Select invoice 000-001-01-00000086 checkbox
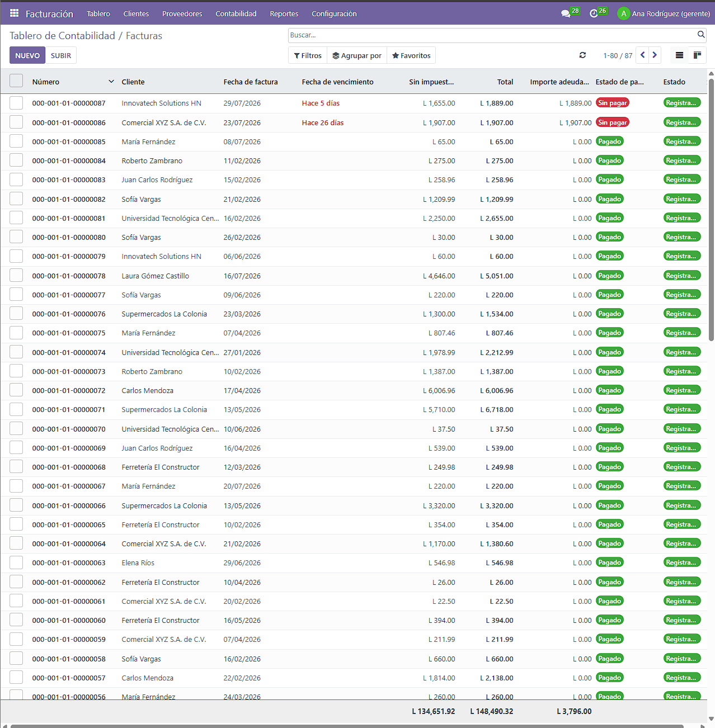Screen dimensions: 715x728 tap(16, 122)
